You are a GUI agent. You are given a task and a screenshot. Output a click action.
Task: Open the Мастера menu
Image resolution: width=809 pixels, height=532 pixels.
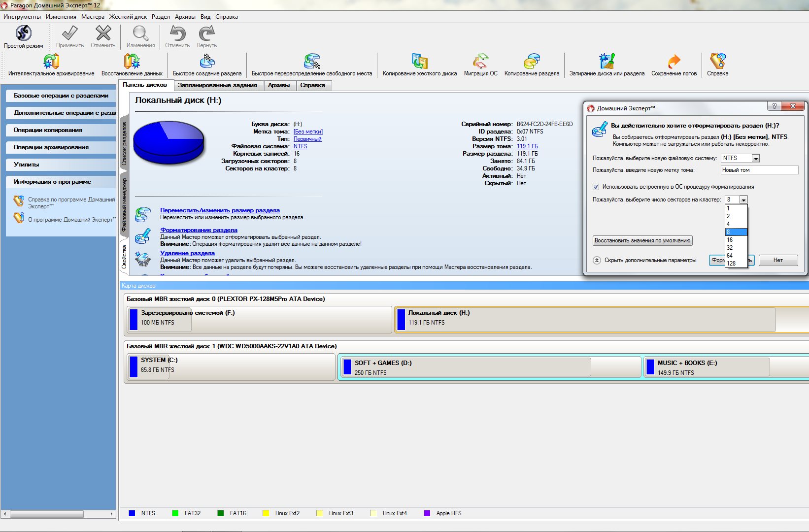(93, 17)
